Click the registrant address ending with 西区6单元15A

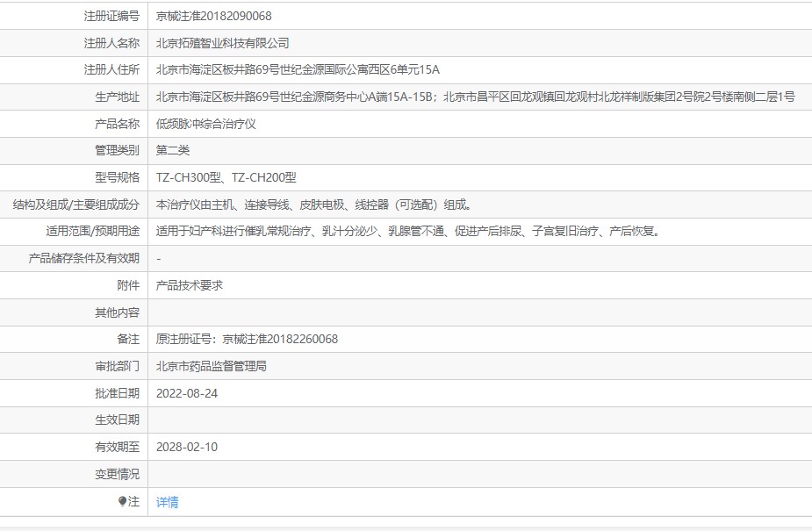pos(298,70)
